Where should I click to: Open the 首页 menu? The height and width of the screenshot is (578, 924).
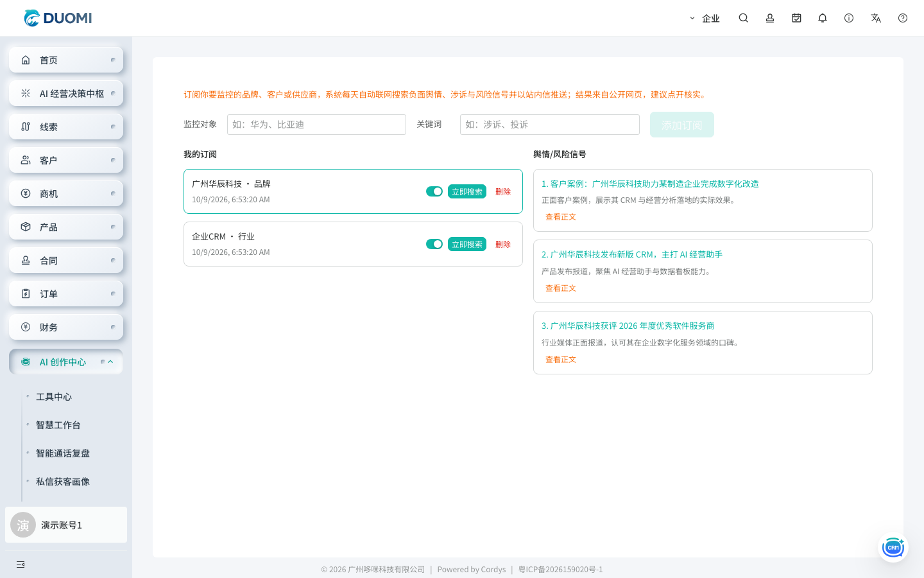click(x=66, y=60)
